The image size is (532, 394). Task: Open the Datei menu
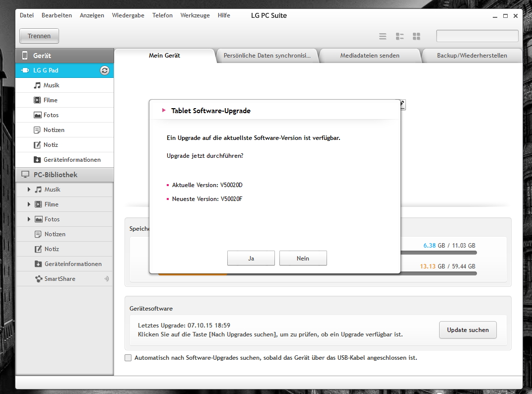pyautogui.click(x=27, y=15)
